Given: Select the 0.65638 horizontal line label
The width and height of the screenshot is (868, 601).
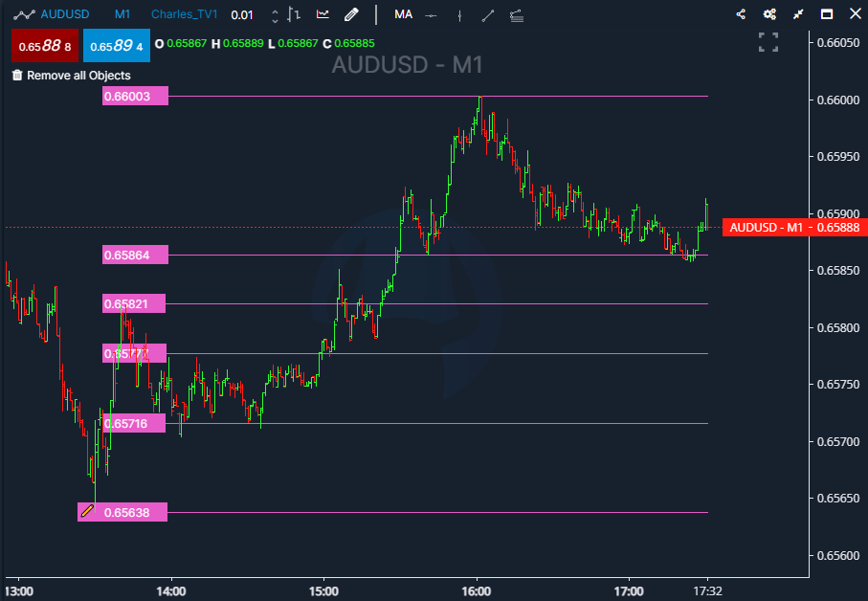Looking at the screenshot, I should coord(122,512).
